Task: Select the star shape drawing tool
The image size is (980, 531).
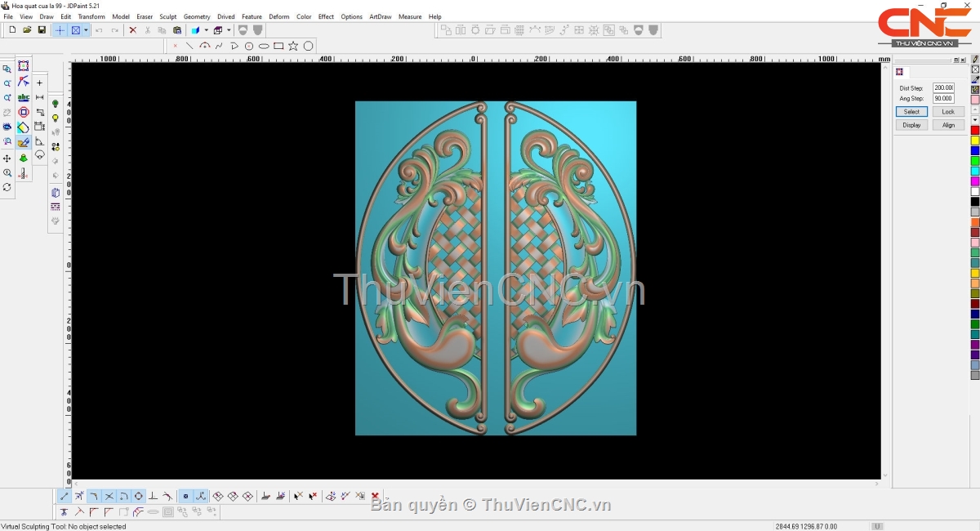Action: (x=293, y=47)
